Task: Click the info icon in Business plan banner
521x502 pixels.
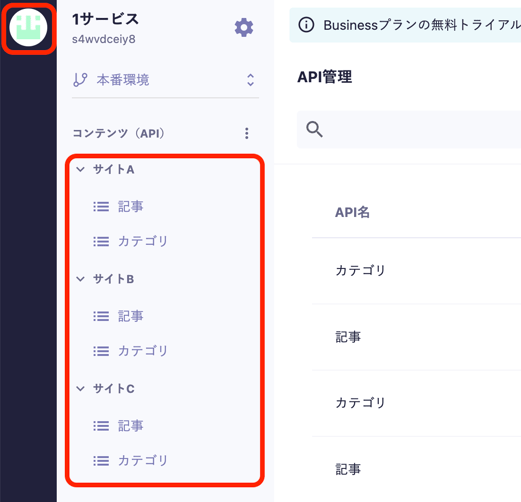Action: (x=306, y=25)
